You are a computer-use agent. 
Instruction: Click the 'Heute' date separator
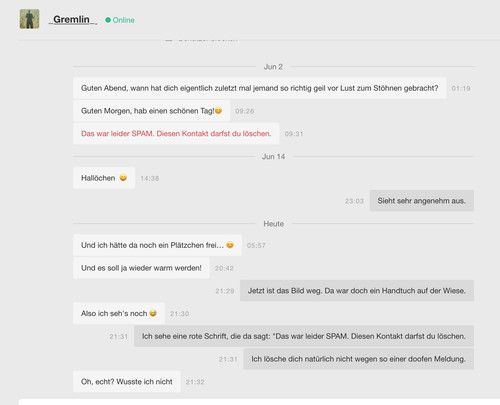273,224
